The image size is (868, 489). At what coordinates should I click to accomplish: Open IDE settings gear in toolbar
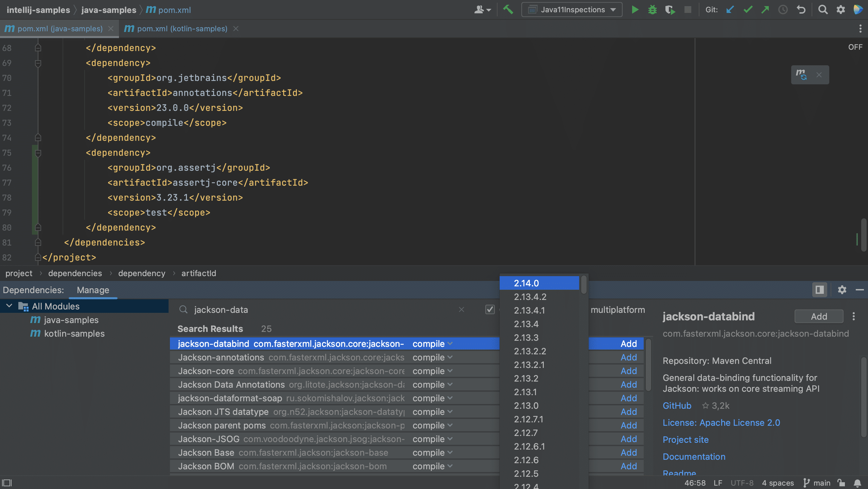pyautogui.click(x=840, y=10)
